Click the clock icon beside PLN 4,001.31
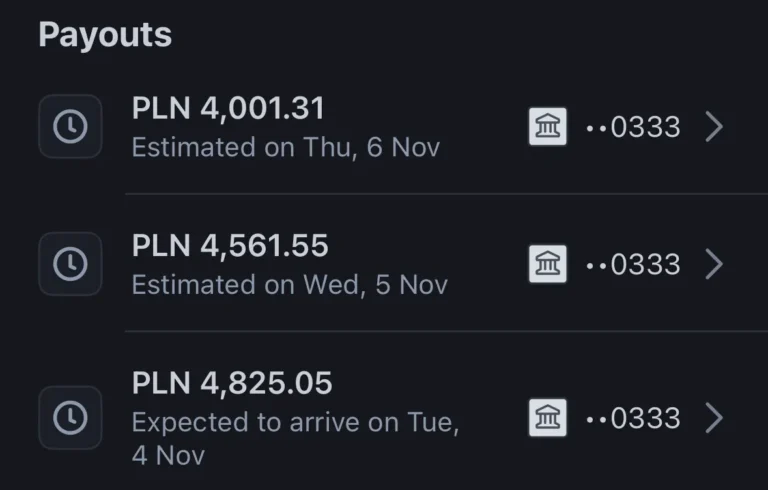 (70, 127)
